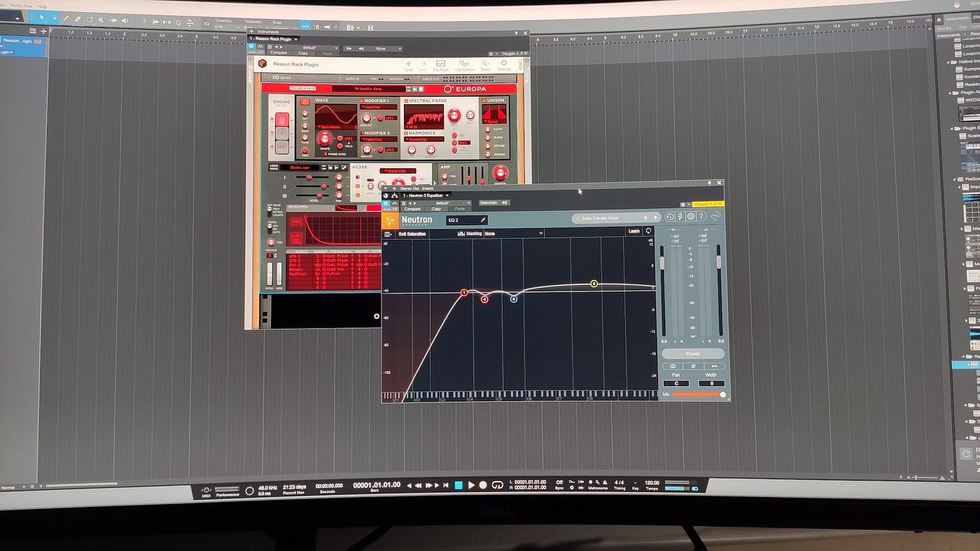This screenshot has height=551, width=980.
Task: Toggle Harmonics enable button in Europa
Action: pos(406,133)
